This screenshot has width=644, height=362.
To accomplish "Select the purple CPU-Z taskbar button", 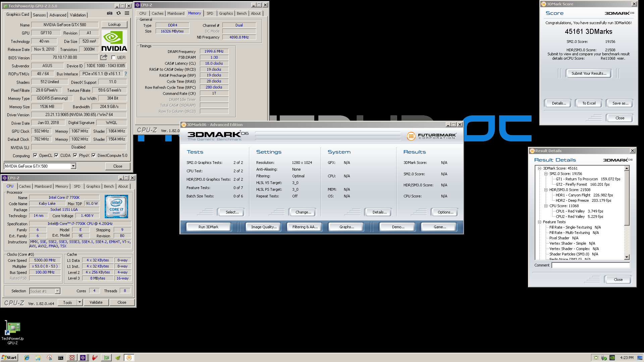I will (x=83, y=358).
